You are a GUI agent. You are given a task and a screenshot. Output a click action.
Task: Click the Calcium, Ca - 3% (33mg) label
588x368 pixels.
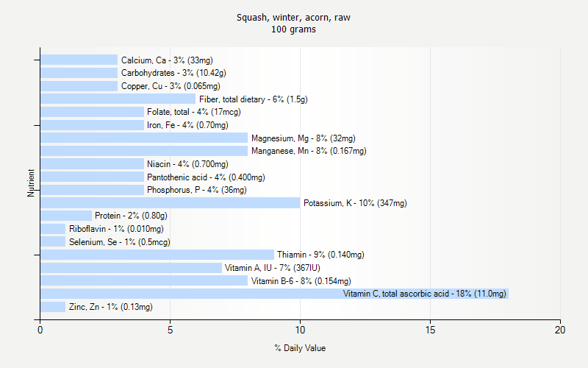(x=167, y=60)
